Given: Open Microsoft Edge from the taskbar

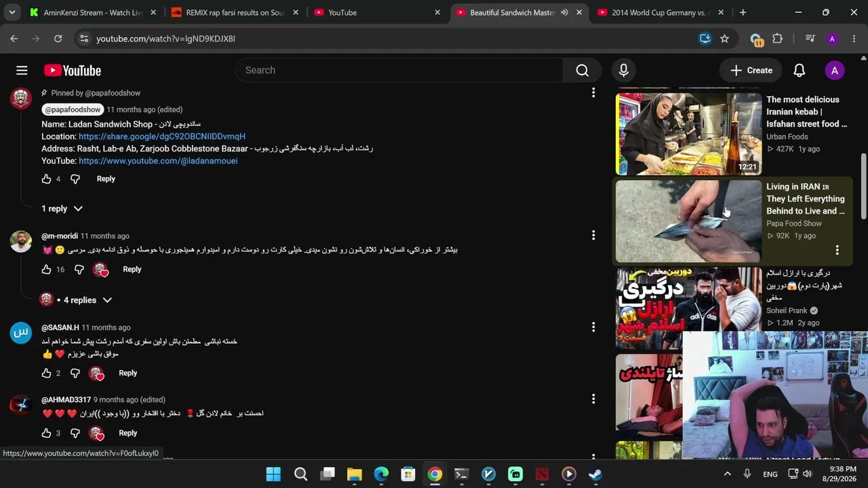Looking at the screenshot, I should 381,474.
